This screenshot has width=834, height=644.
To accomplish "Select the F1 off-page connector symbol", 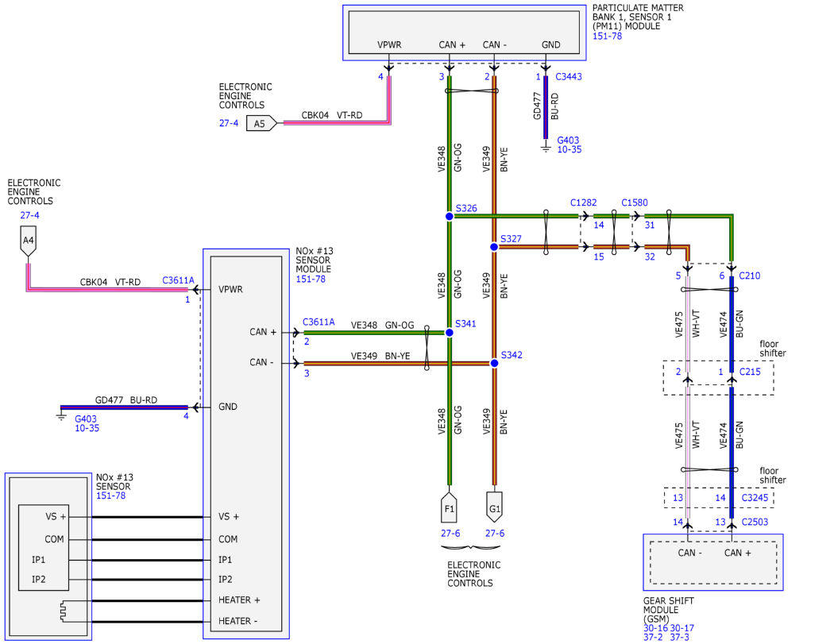I will click(450, 508).
